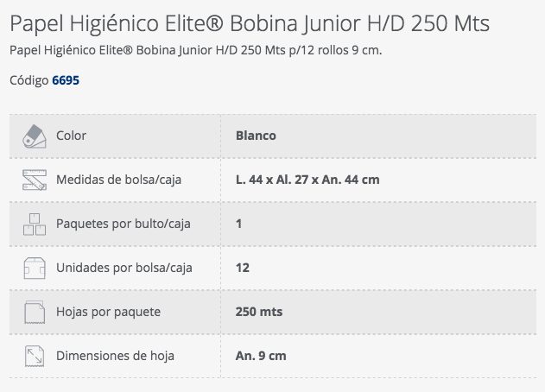Click the Dimensiones de hoja label

pyautogui.click(x=115, y=356)
